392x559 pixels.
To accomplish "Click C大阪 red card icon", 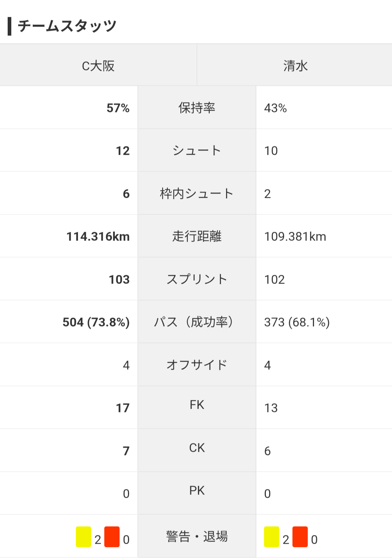I will (112, 537).
